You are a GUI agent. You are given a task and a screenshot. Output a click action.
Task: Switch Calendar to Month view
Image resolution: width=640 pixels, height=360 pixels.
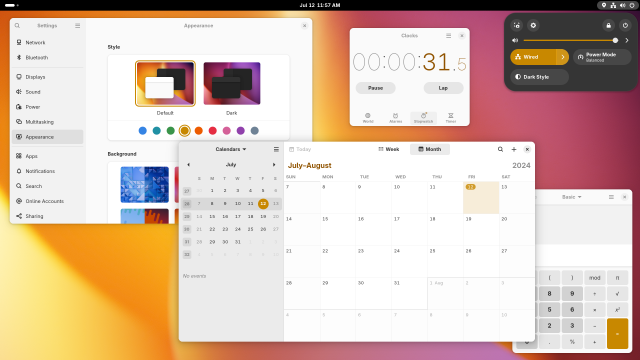tap(430, 149)
